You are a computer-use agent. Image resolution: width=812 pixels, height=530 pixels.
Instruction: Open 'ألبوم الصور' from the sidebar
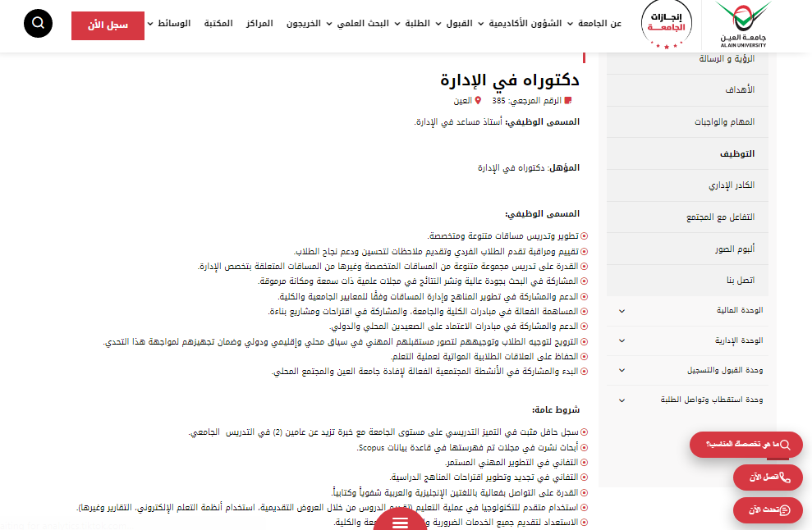click(x=735, y=249)
